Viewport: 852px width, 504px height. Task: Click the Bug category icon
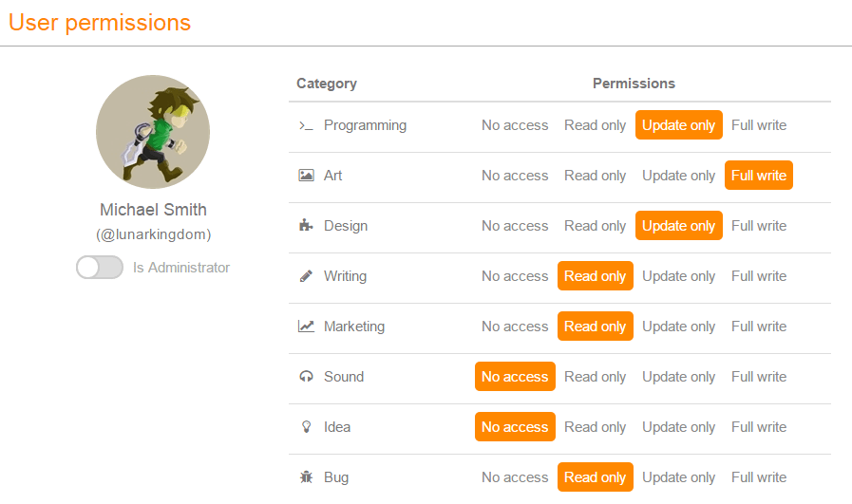coord(306,477)
